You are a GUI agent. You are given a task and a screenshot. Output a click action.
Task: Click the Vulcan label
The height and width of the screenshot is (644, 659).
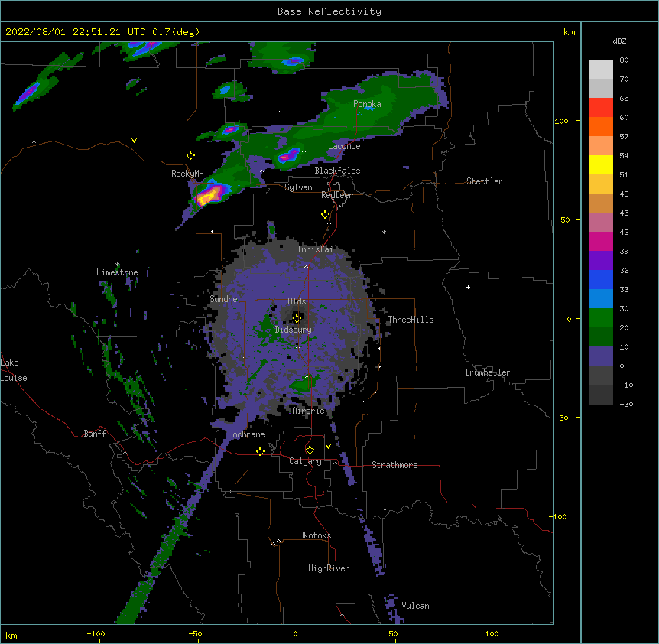(x=415, y=606)
